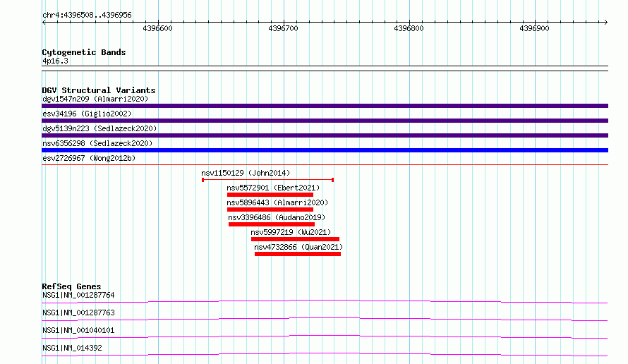Viewport: 628px width, 364px height.
Task: Open NSG1|NM_014392 transcript label
Action: tap(72, 348)
